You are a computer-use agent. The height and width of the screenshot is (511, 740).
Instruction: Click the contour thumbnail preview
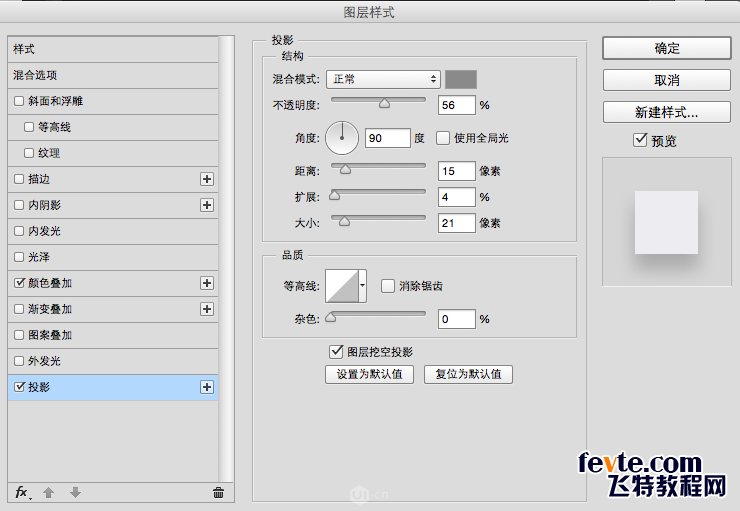[342, 286]
